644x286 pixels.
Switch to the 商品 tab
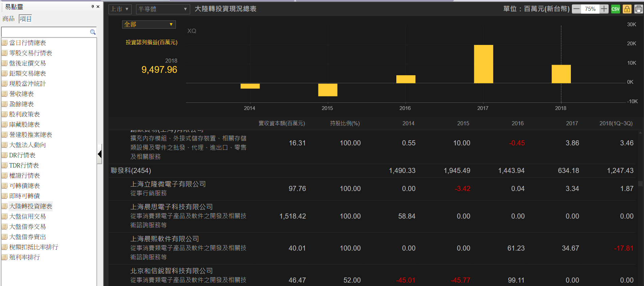[x=9, y=19]
